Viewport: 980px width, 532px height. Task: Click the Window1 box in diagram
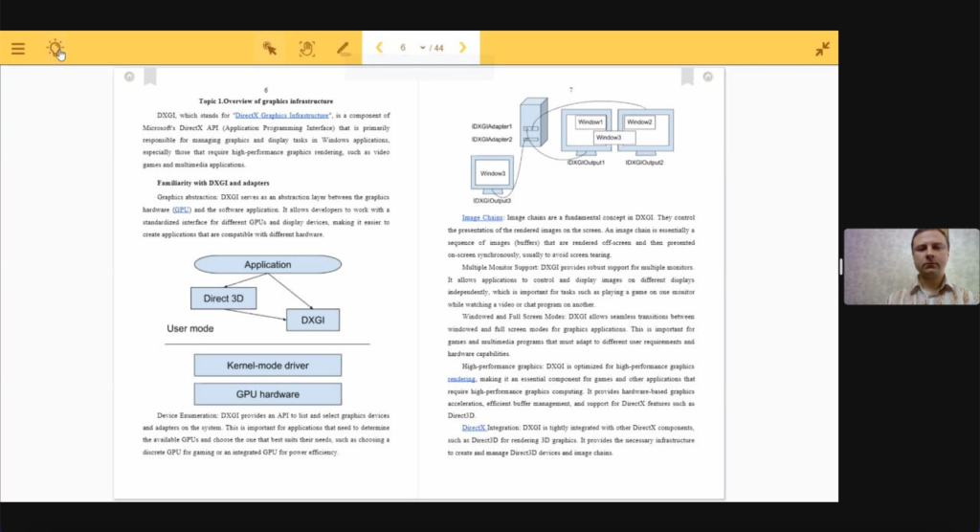click(x=590, y=122)
